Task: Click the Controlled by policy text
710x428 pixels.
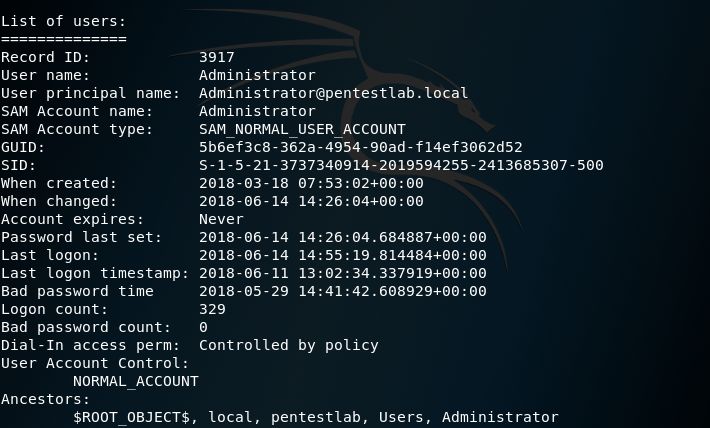Action: coord(288,346)
